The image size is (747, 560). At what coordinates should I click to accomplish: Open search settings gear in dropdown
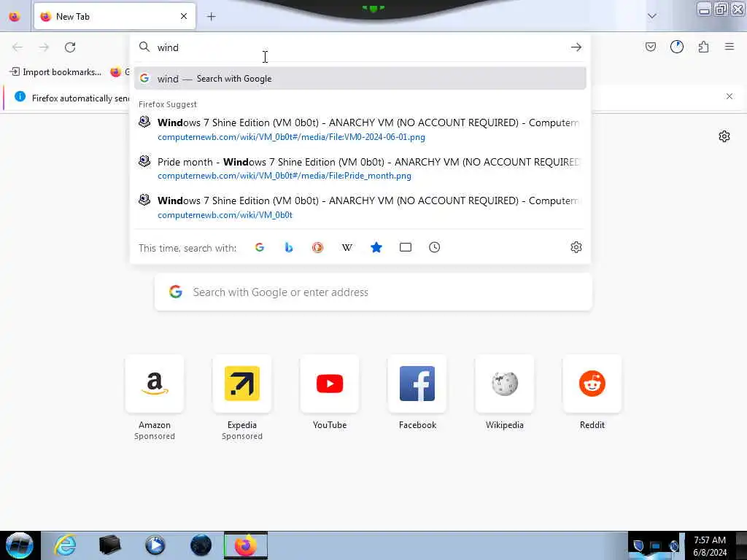576,247
